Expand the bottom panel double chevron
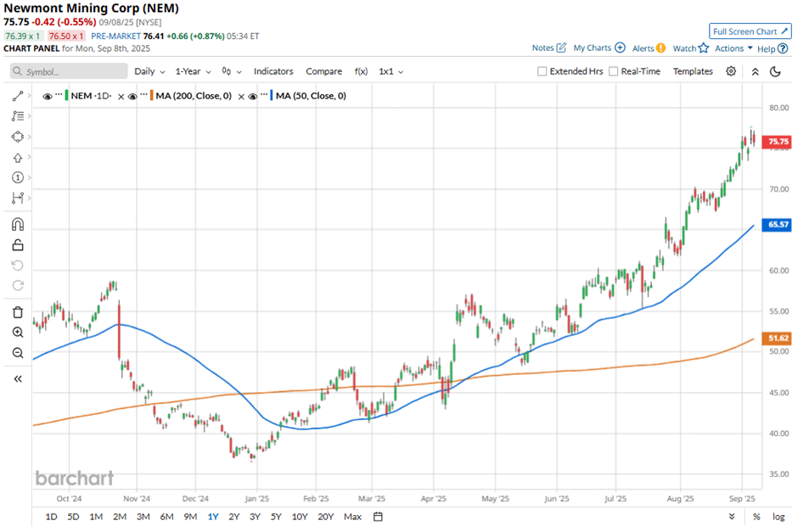This screenshot has height=532, width=798. pos(731,516)
